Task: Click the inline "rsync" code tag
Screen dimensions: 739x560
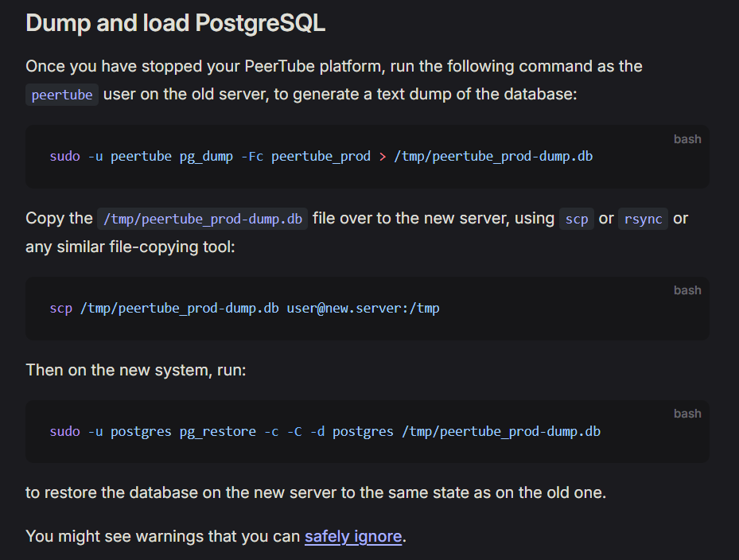Action: [x=643, y=219]
